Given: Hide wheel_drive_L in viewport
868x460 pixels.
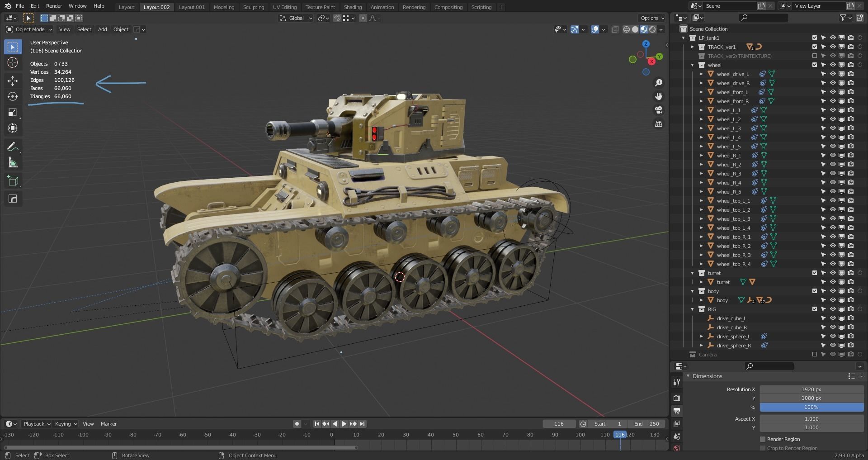Looking at the screenshot, I should 833,74.
